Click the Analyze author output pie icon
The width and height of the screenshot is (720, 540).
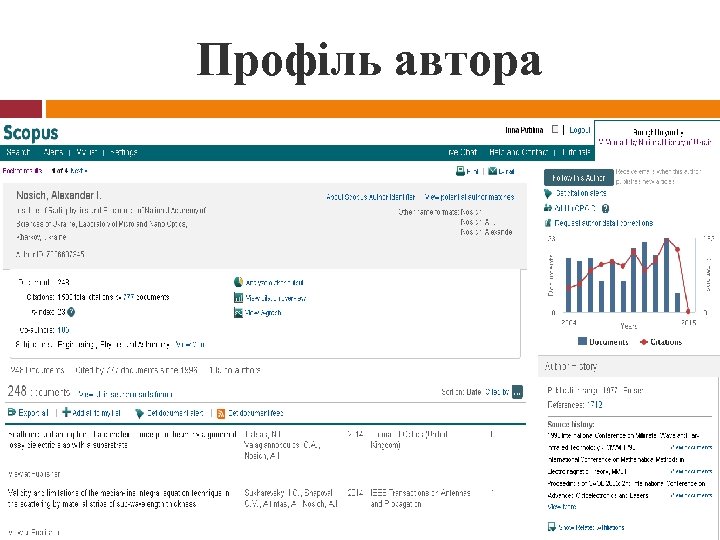(x=238, y=282)
